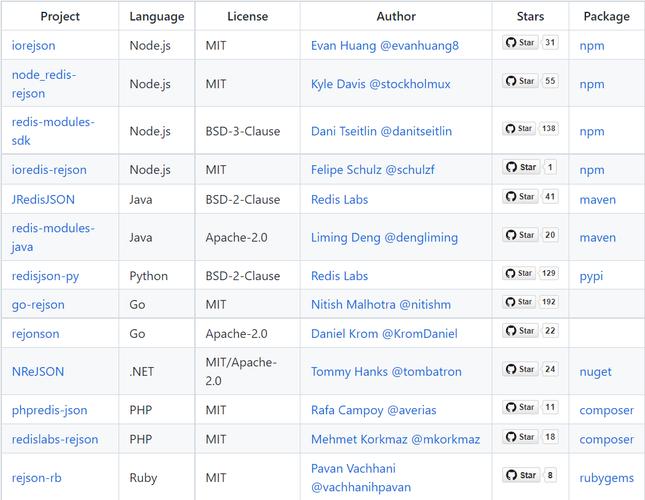
Task: Open the maven package for redis-modules-java
Action: 598,238
